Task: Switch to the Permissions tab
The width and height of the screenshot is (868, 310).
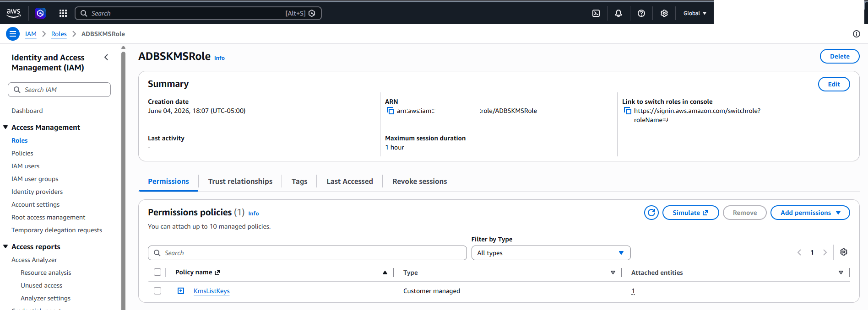Action: [x=168, y=182]
